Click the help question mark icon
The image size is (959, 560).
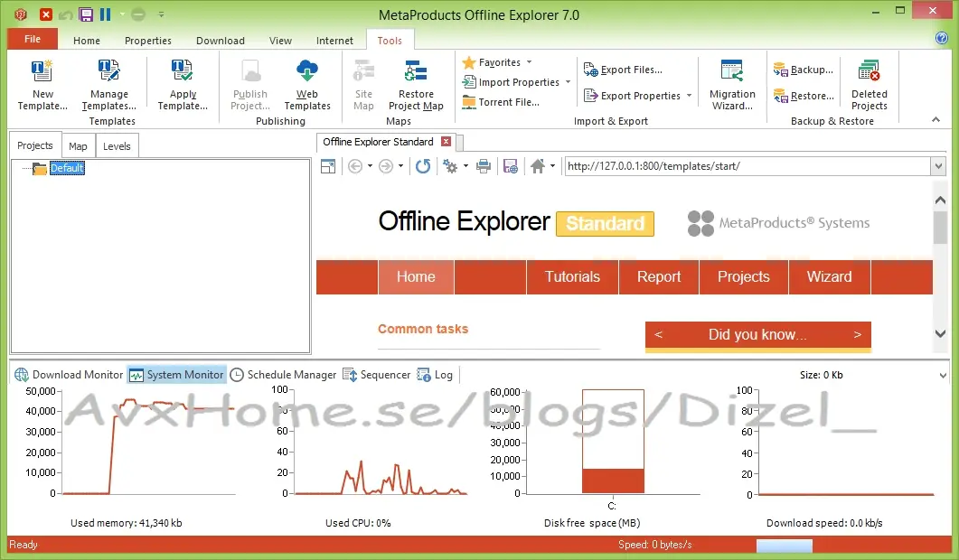941,38
